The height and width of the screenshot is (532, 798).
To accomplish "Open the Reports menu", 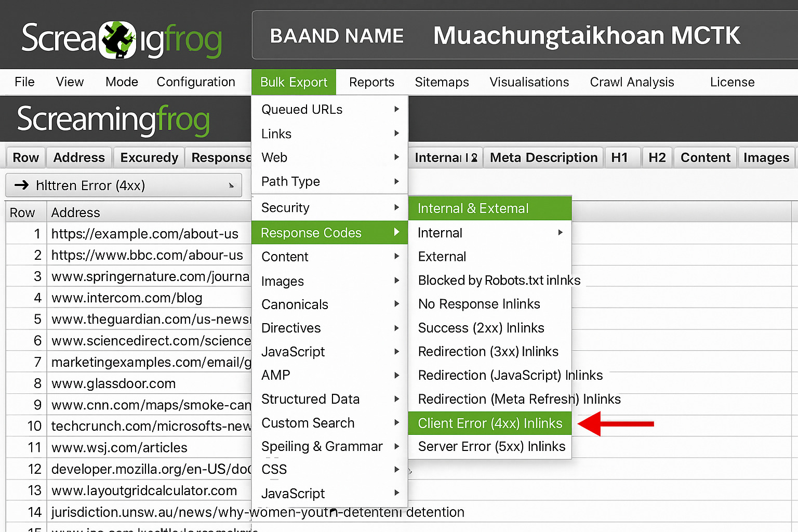I will point(371,82).
